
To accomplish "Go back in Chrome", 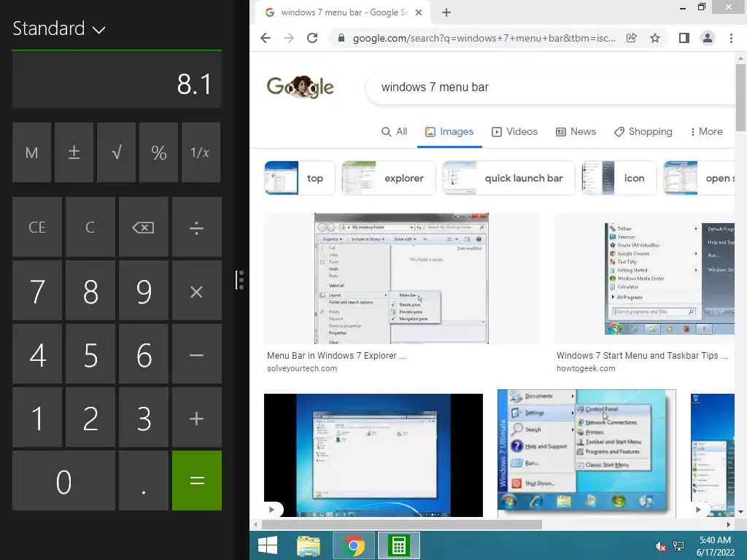I will pos(266,38).
